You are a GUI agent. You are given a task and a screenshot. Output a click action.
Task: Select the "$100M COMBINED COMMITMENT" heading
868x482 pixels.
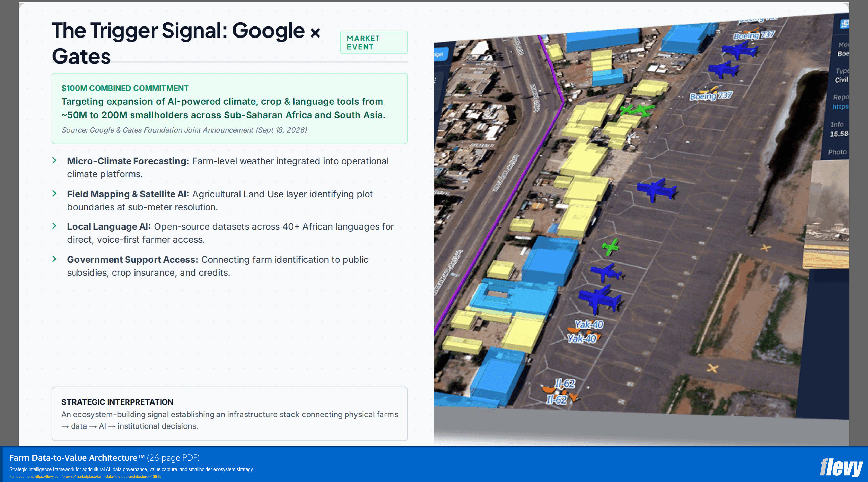pos(125,88)
